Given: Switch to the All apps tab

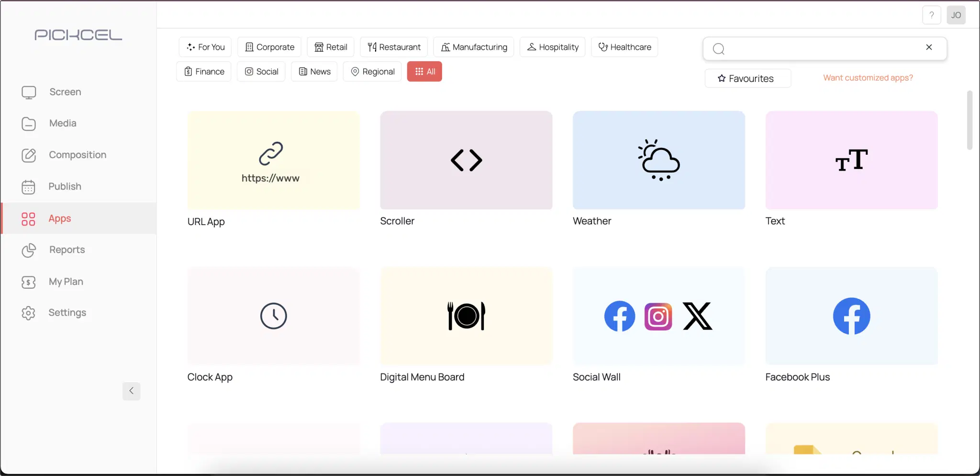Looking at the screenshot, I should (424, 71).
